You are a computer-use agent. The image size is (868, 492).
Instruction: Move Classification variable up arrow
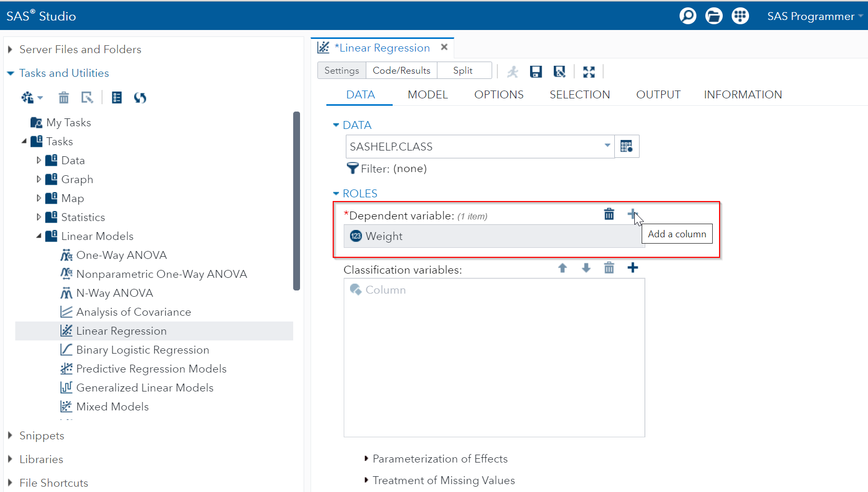tap(562, 268)
